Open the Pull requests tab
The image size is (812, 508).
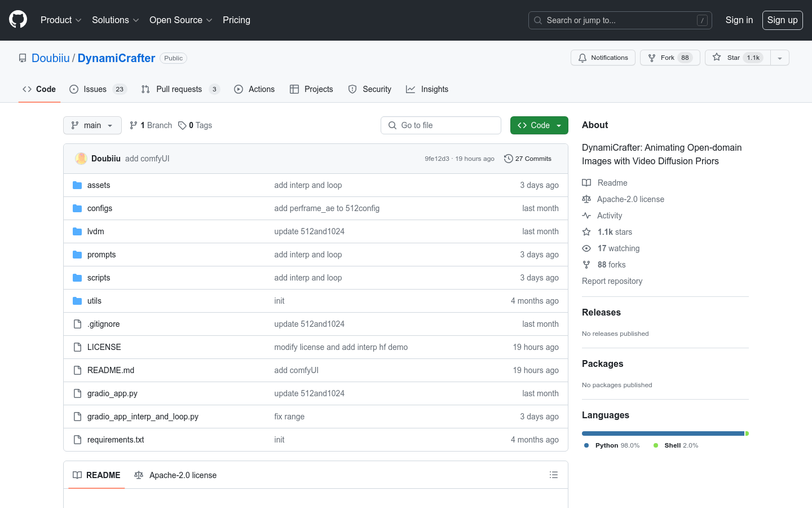click(180, 89)
